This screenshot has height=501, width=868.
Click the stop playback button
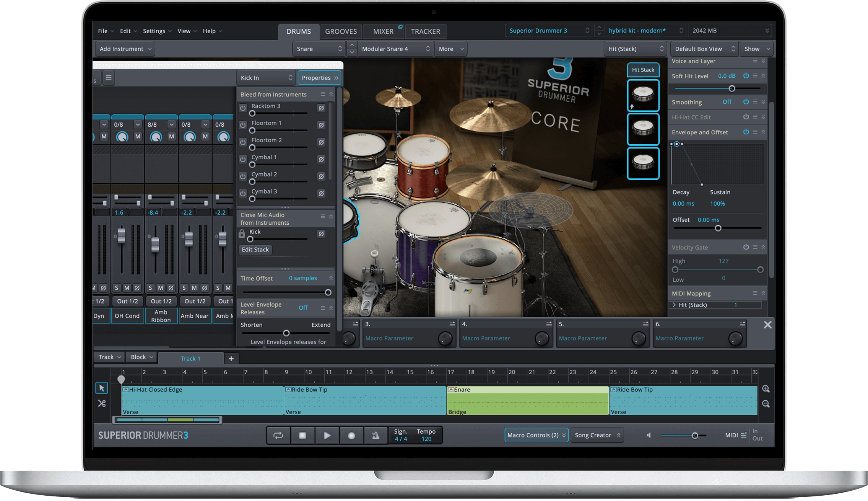point(302,436)
